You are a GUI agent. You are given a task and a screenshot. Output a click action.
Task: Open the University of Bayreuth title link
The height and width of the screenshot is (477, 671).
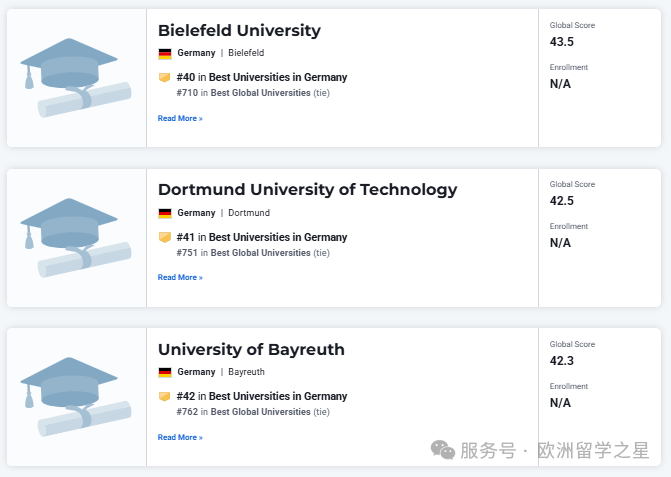(x=251, y=350)
